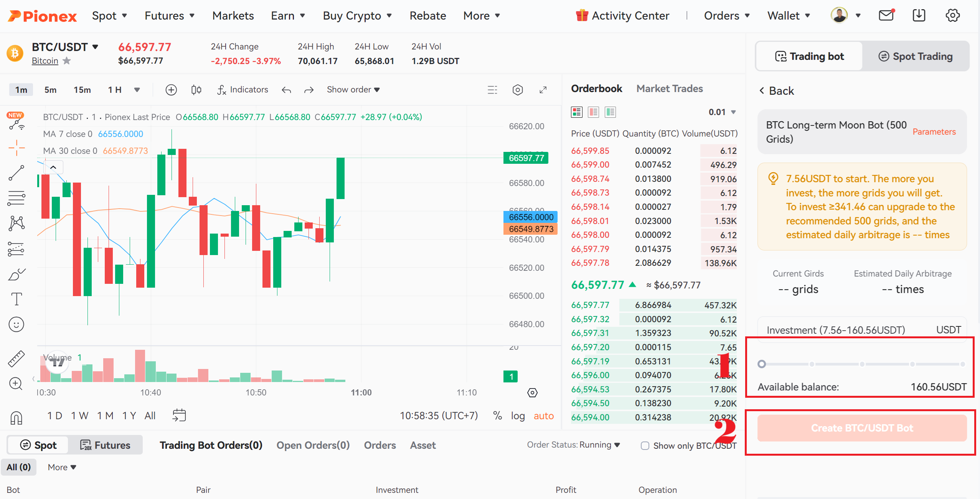The image size is (980, 499).
Task: Change orderbook 0.01 precision dropdown
Action: (x=722, y=112)
